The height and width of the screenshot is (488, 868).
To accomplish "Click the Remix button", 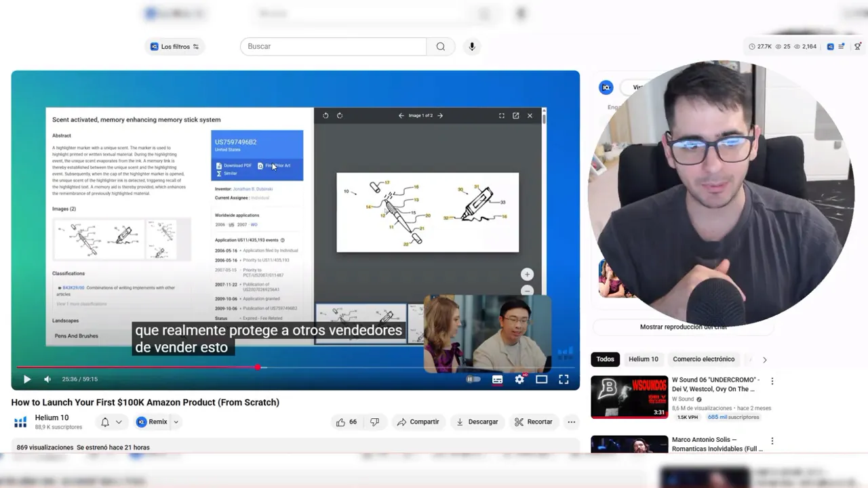I will (152, 422).
